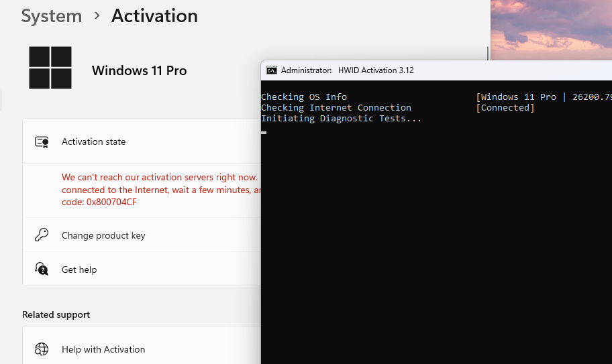
Task: Click the [Connected] status in console
Action: (x=505, y=107)
